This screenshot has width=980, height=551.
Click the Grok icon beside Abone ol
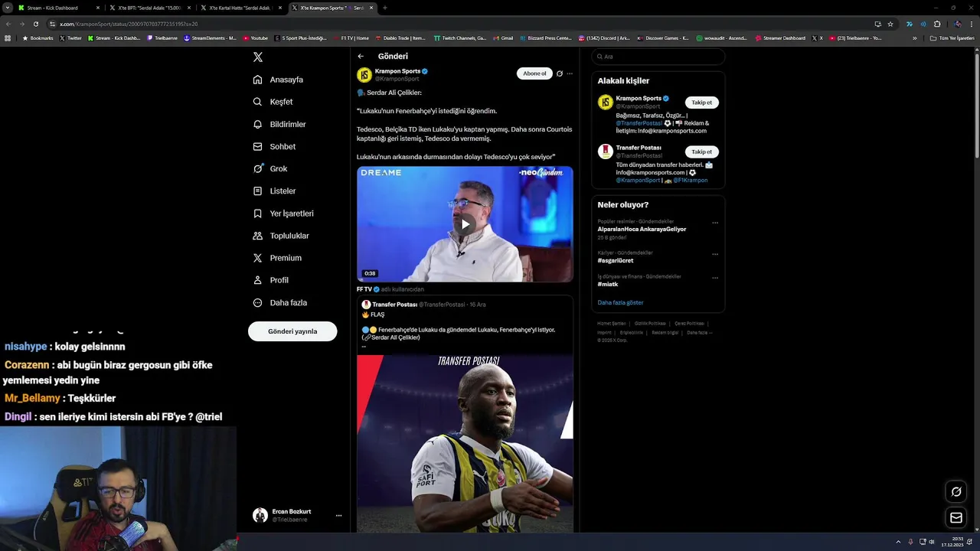coord(560,73)
